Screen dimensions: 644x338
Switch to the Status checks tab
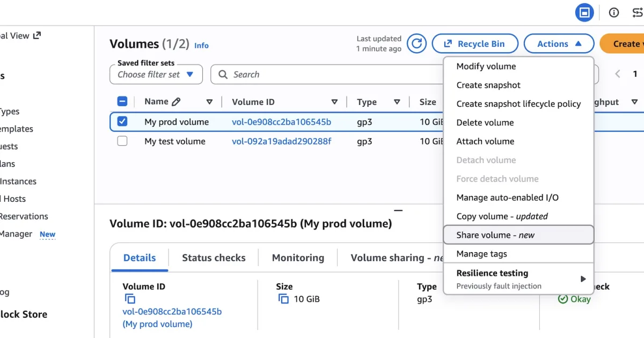pyautogui.click(x=214, y=258)
